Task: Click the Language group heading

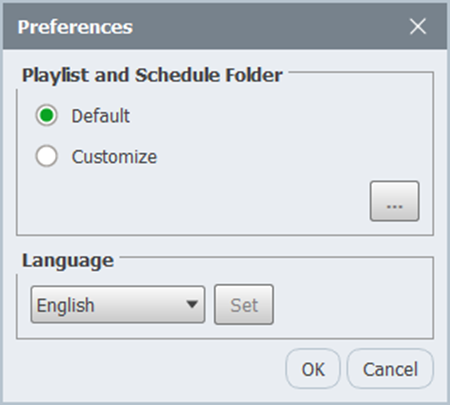Action: [x=68, y=261]
